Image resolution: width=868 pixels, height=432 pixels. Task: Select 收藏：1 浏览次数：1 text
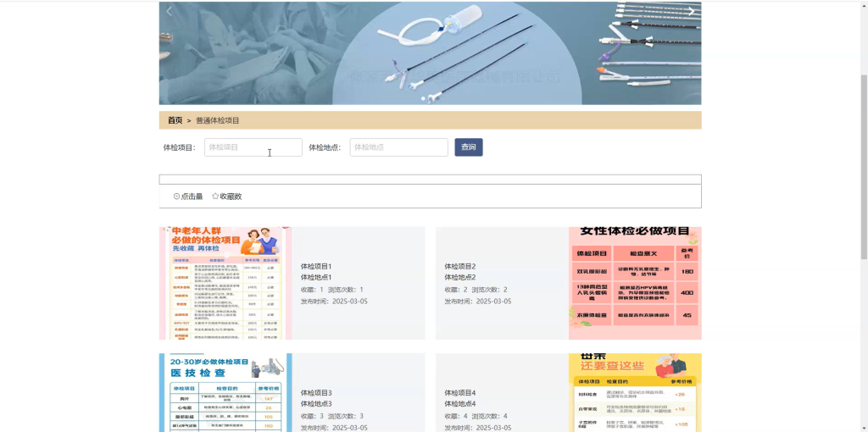pyautogui.click(x=332, y=290)
